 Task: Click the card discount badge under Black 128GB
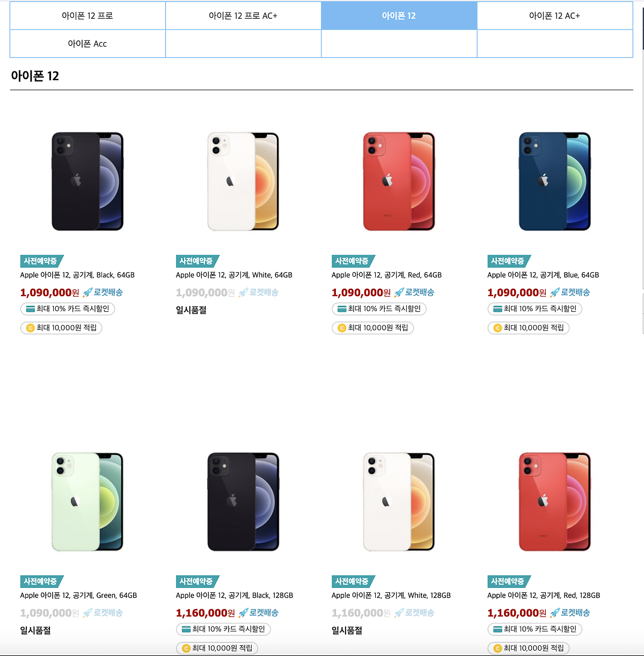pos(223,629)
